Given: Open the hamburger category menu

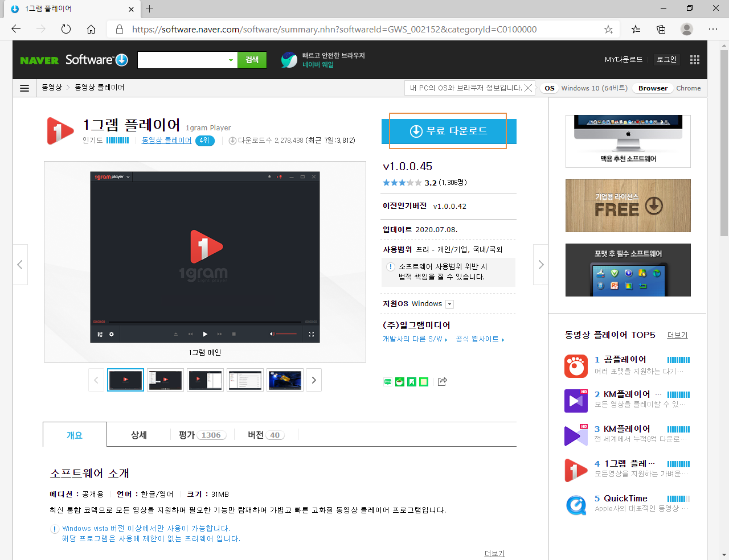Looking at the screenshot, I should (24, 88).
